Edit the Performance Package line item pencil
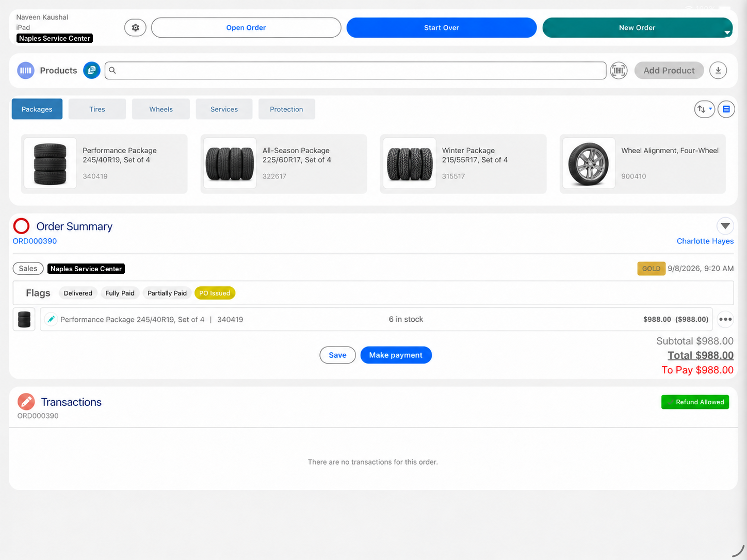 [x=51, y=319]
